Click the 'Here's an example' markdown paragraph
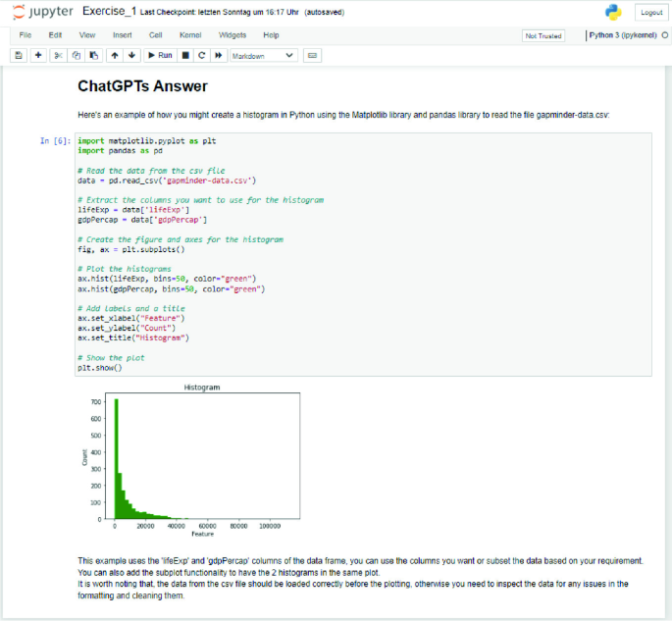Screen dimensions: 672x621 coord(343,115)
